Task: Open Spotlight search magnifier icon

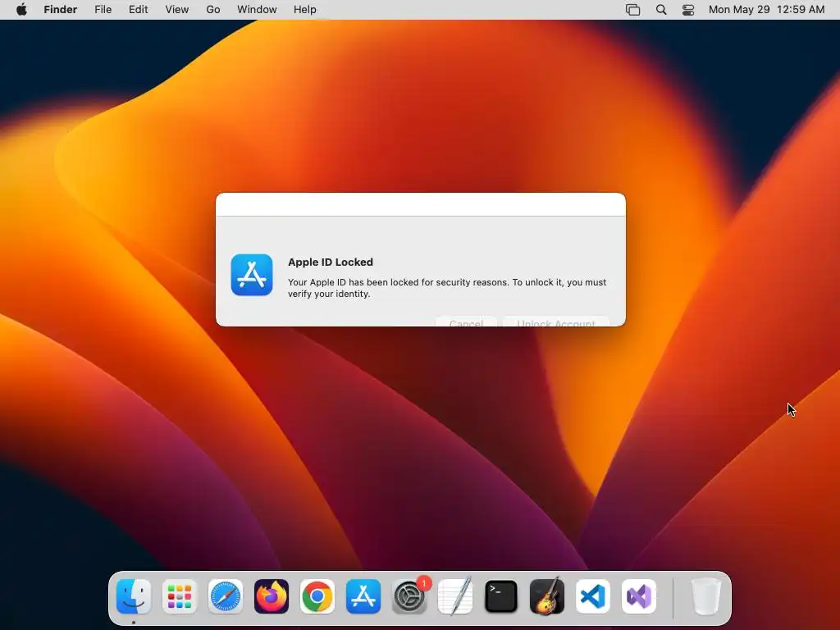Action: pos(661,10)
